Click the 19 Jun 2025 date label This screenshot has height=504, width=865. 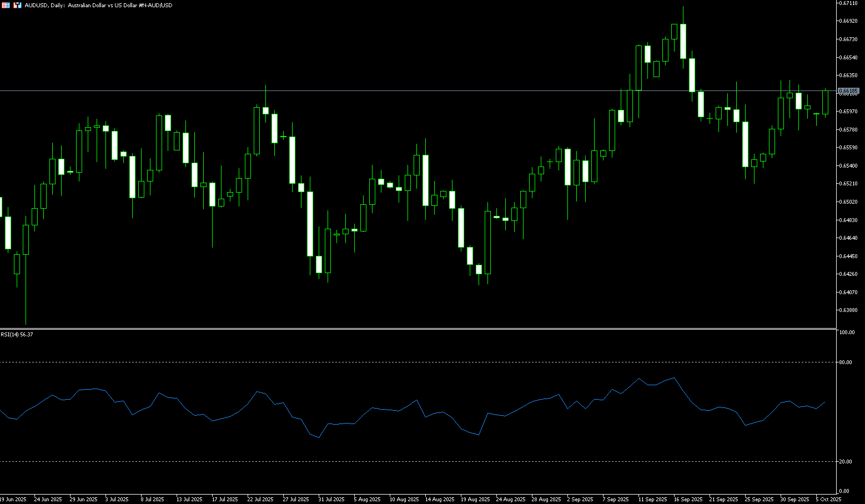point(13,500)
